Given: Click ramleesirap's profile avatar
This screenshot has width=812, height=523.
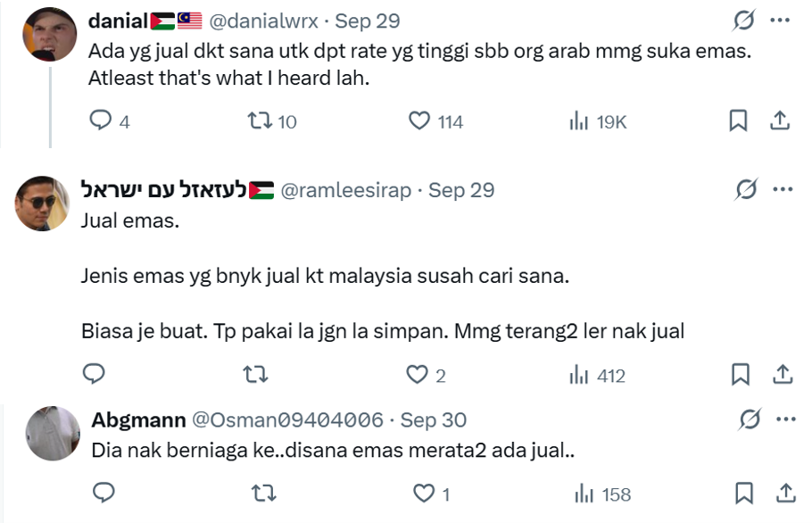Looking at the screenshot, I should 42,203.
